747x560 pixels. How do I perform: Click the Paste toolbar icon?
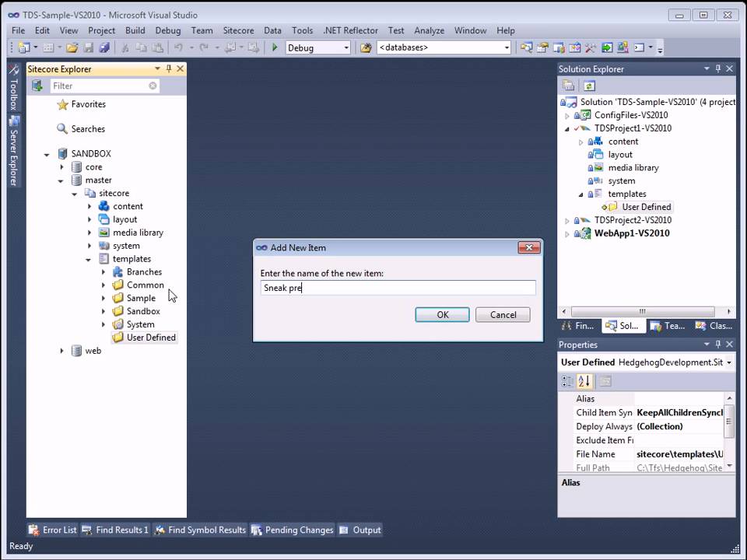point(157,47)
